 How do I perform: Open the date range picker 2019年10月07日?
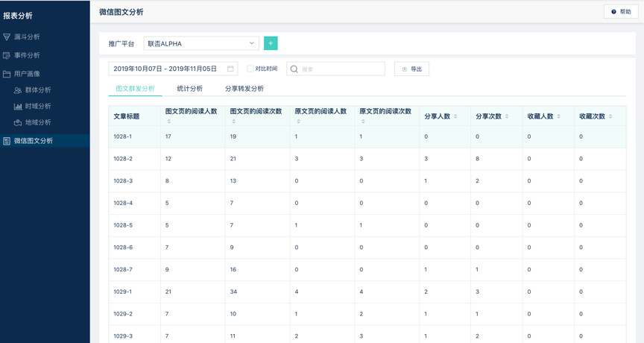pyautogui.click(x=173, y=69)
